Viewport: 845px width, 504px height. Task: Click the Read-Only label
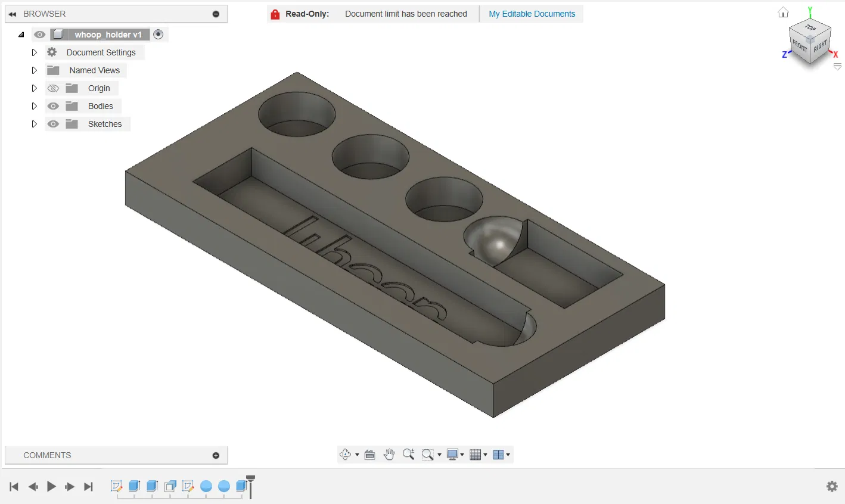click(307, 14)
